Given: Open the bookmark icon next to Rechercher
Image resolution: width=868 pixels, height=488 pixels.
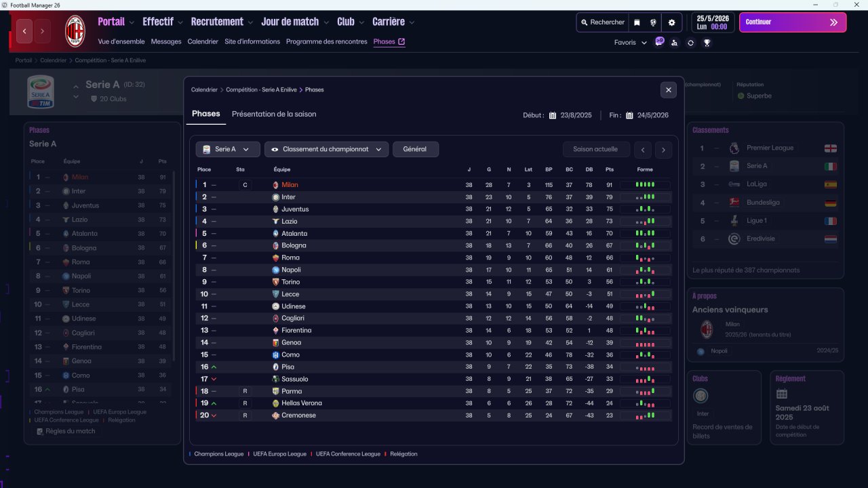Looking at the screenshot, I should [x=637, y=22].
